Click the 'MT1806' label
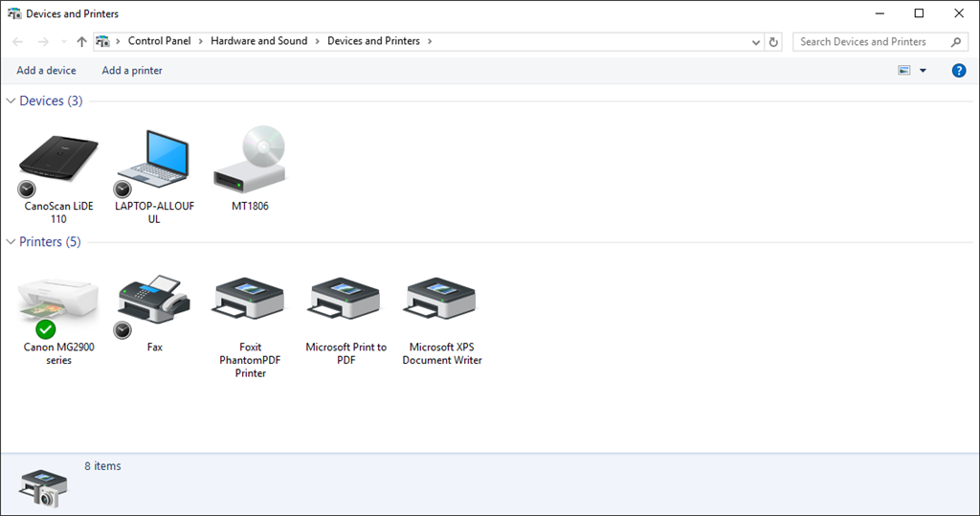The height and width of the screenshot is (516, 980). tap(250, 206)
